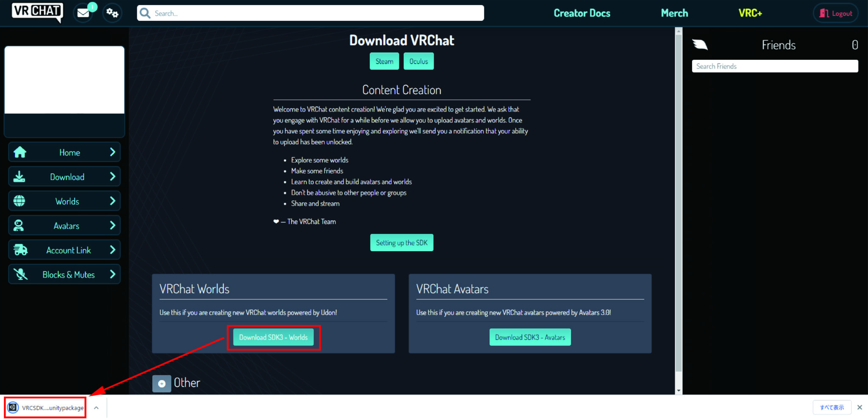Expand the downloaded file options chevron
Viewport: 868px width, 420px height.
[96, 407]
